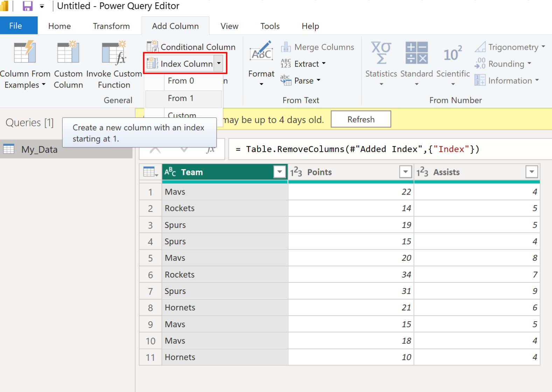Switch to the View tab

tap(229, 26)
